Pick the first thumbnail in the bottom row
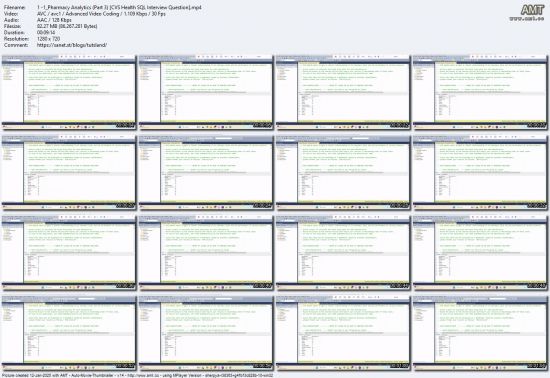This screenshot has width=550, height=378. tap(69, 333)
